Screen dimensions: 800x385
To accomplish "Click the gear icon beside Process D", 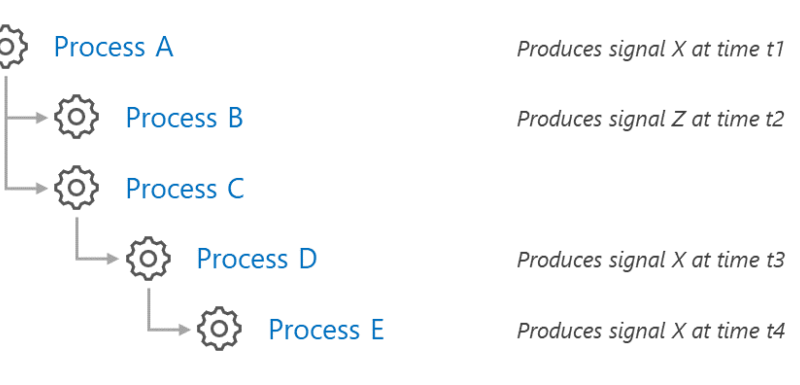I will coord(148,259).
